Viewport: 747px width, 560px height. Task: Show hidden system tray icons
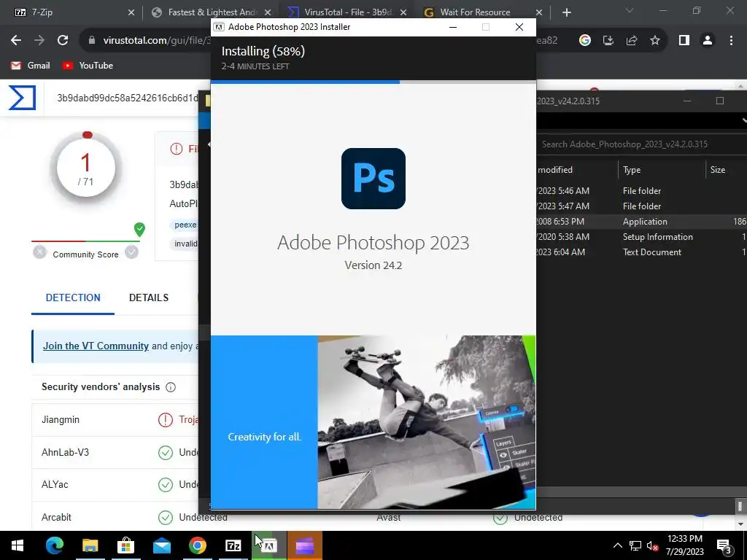[x=617, y=545]
